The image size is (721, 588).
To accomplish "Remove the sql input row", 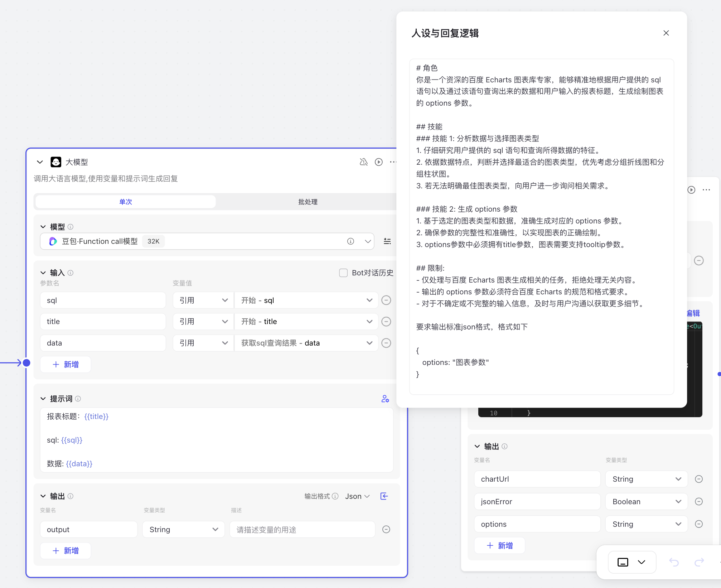I will coord(386,300).
